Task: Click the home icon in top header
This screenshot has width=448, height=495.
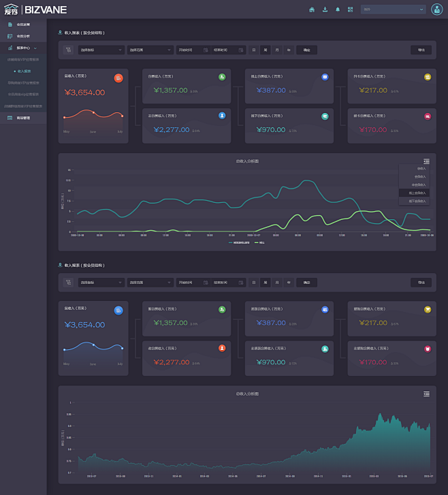Action: click(312, 10)
